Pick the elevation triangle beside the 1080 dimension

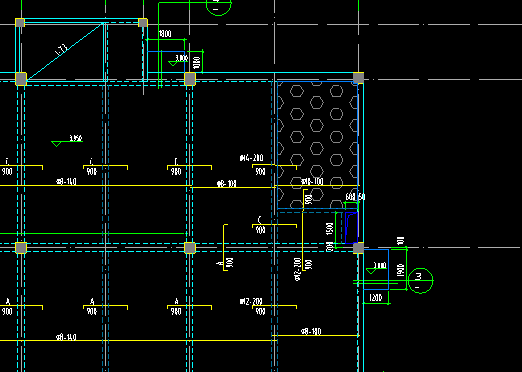coord(173,63)
